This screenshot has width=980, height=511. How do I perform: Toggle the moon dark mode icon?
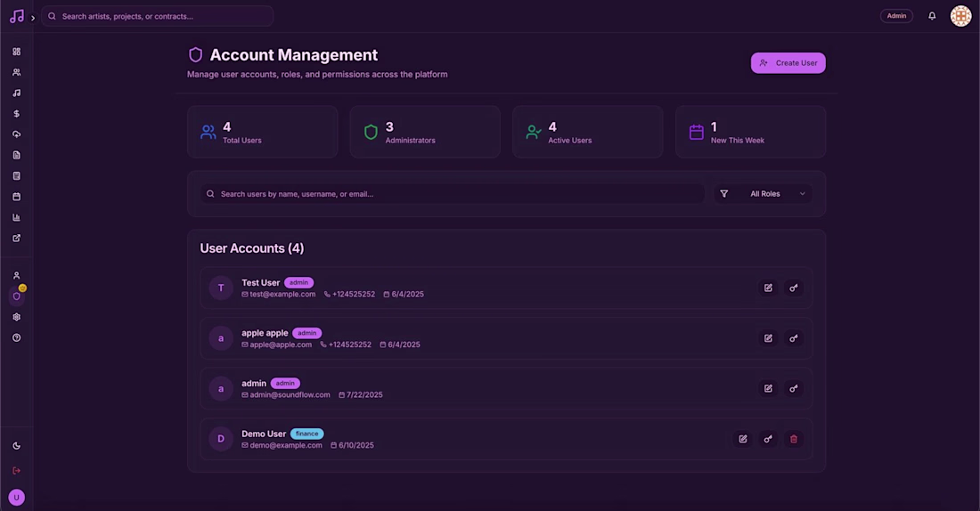tap(16, 446)
